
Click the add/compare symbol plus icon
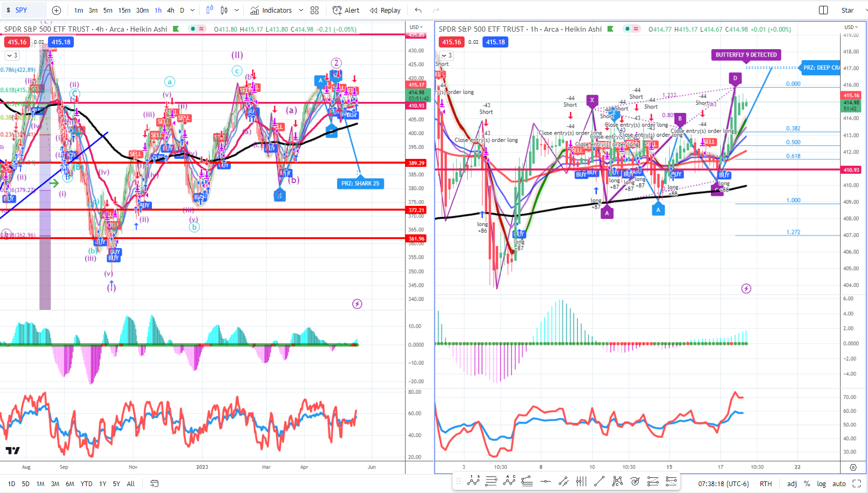click(56, 10)
